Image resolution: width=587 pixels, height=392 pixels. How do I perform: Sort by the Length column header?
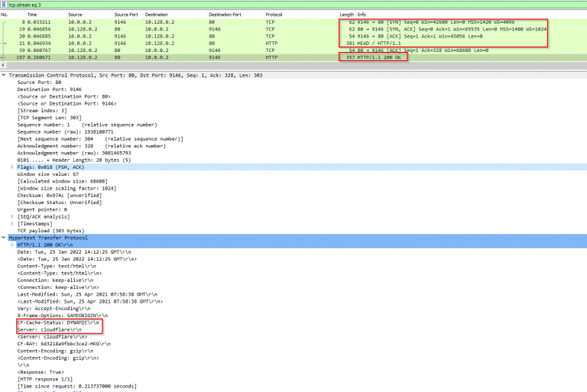tap(346, 15)
